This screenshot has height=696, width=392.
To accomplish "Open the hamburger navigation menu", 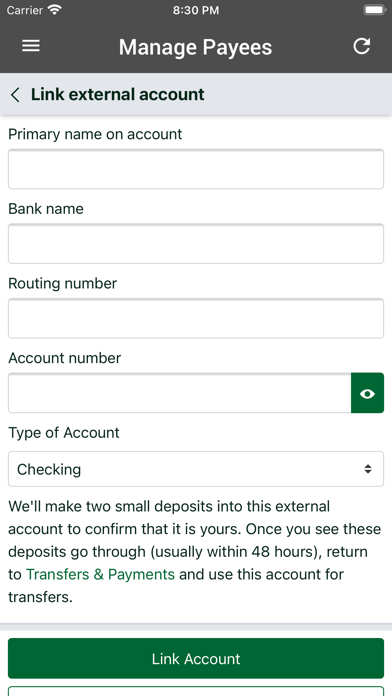I will (x=31, y=46).
